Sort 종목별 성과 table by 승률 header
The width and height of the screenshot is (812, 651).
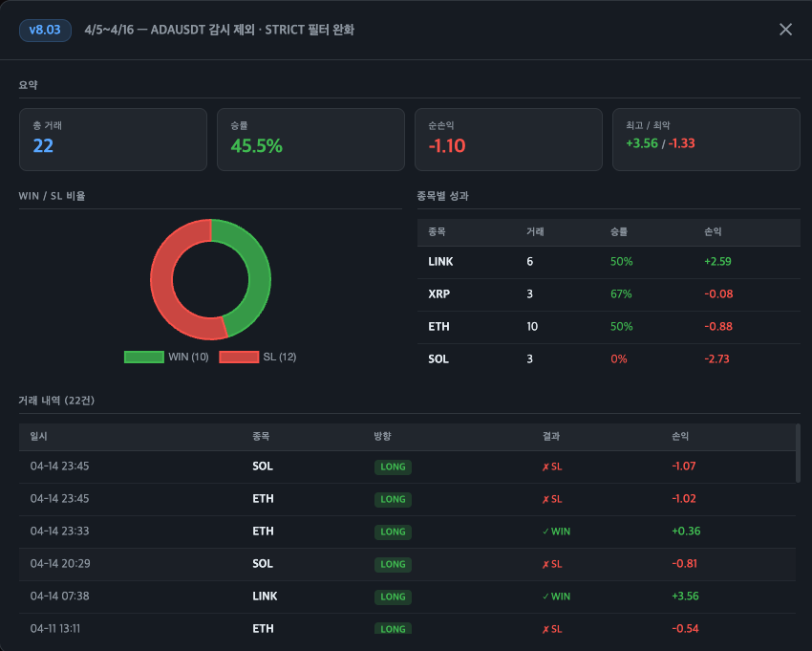tap(619, 232)
